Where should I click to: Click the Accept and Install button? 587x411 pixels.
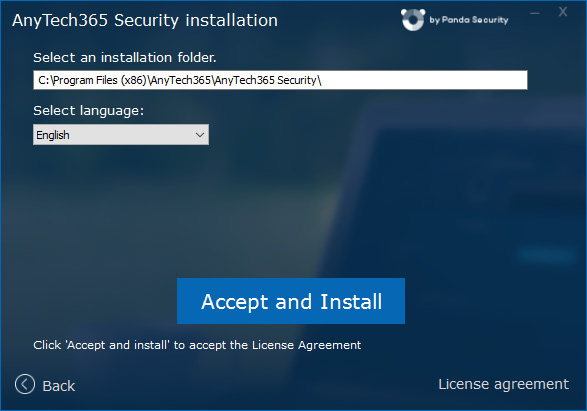point(291,301)
